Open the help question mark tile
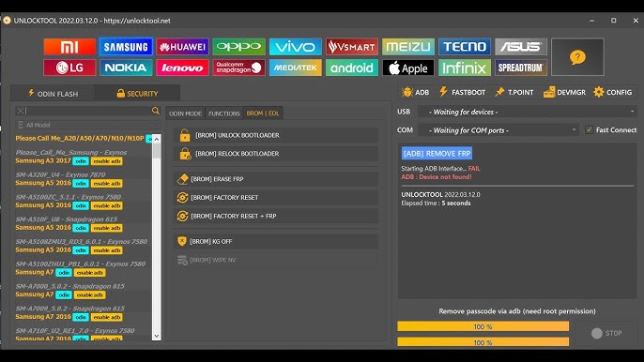The width and height of the screenshot is (644, 362). 577,57
